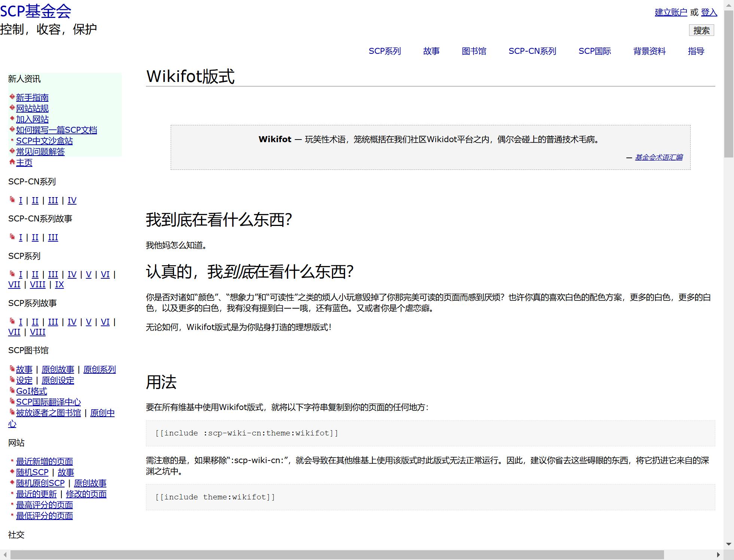Click the scrollbar down arrow
This screenshot has width=734, height=560.
[728, 544]
